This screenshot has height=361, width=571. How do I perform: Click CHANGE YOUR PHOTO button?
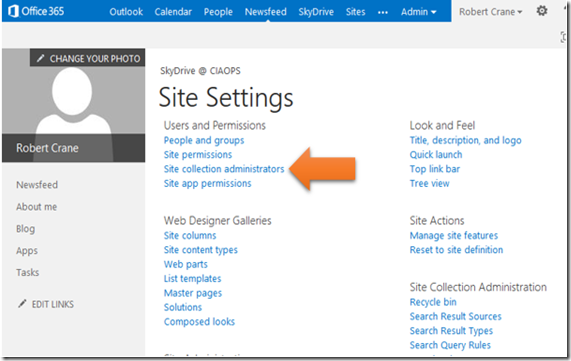[87, 58]
